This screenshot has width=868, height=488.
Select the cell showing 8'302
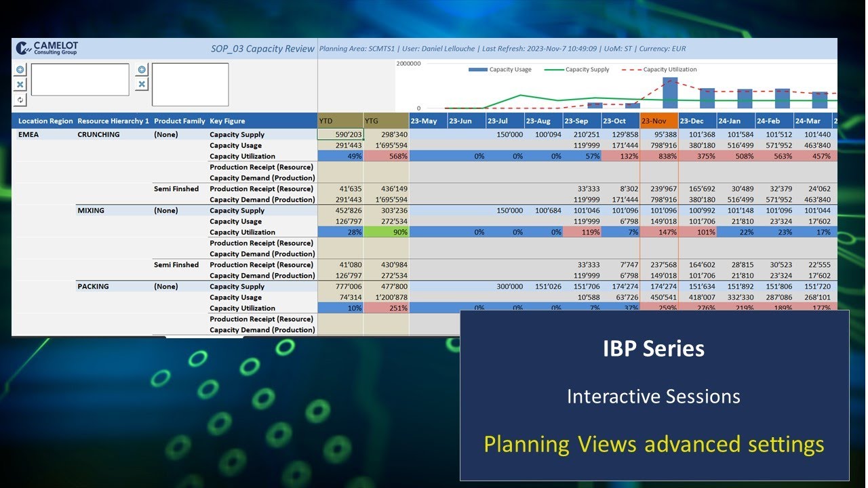point(621,189)
